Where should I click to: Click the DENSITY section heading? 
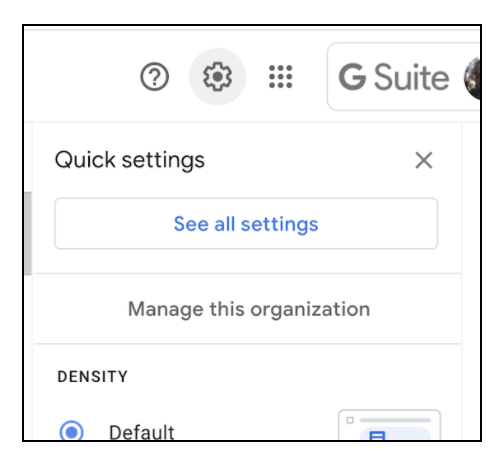click(x=92, y=377)
